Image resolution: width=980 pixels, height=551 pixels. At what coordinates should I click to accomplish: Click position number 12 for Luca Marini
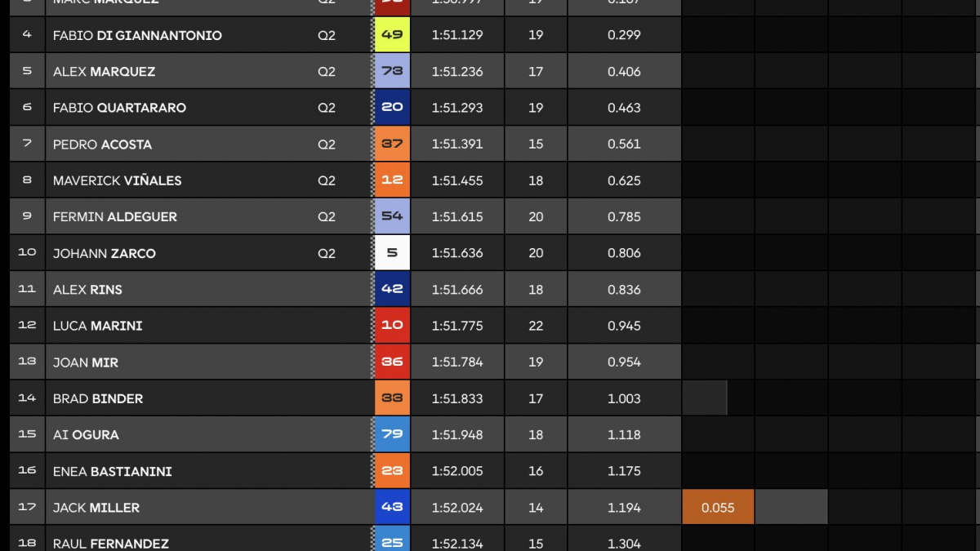27,325
